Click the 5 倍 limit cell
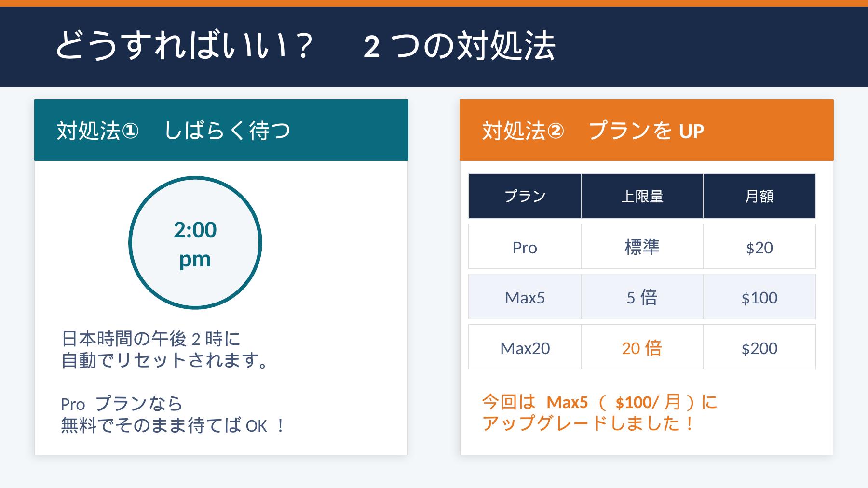868x488 pixels. click(642, 297)
